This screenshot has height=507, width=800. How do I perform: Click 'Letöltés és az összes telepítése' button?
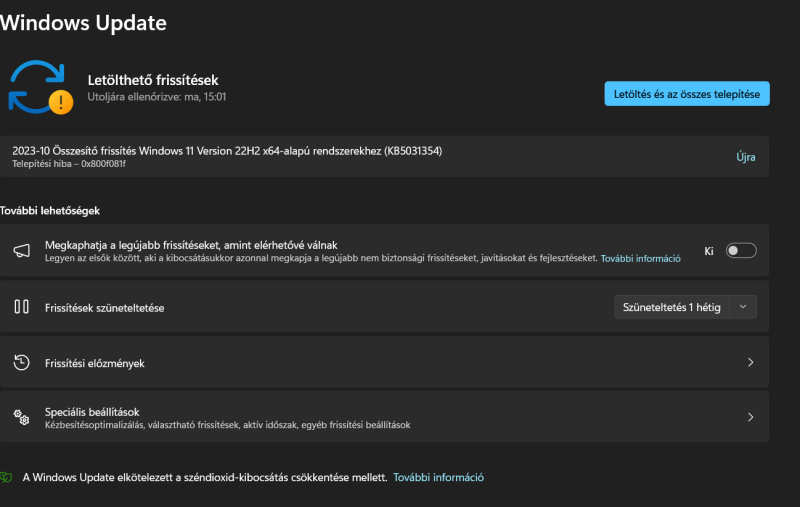687,94
